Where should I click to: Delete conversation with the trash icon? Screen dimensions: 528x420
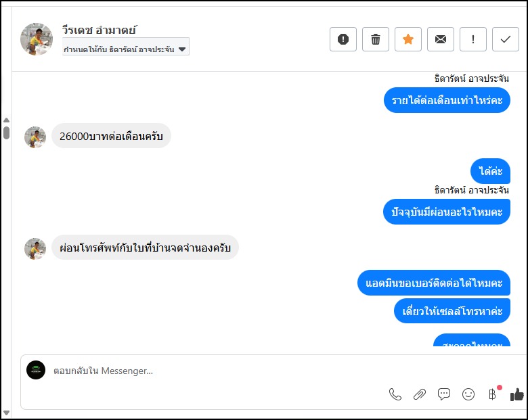[x=376, y=39]
